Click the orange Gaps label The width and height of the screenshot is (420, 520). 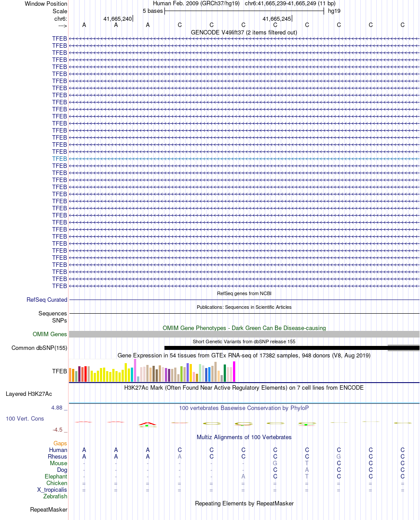[x=60, y=444]
